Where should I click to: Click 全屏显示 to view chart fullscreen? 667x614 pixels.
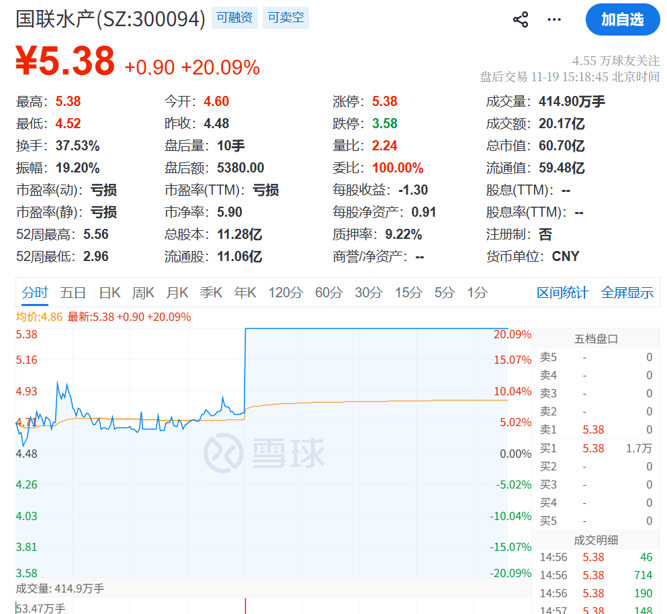[x=627, y=292]
